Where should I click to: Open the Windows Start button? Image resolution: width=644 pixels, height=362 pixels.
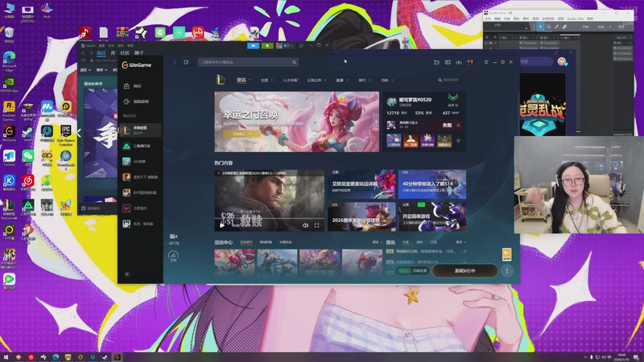(6, 357)
